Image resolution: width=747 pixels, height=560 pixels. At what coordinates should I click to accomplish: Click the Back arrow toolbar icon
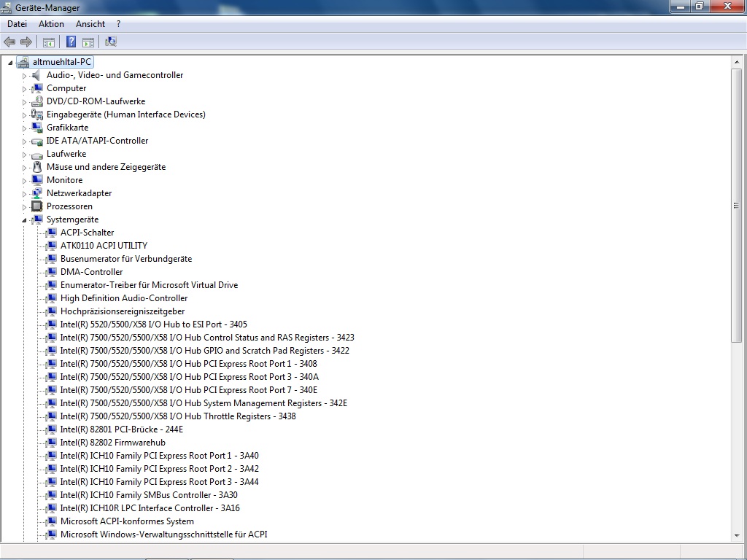click(x=9, y=42)
